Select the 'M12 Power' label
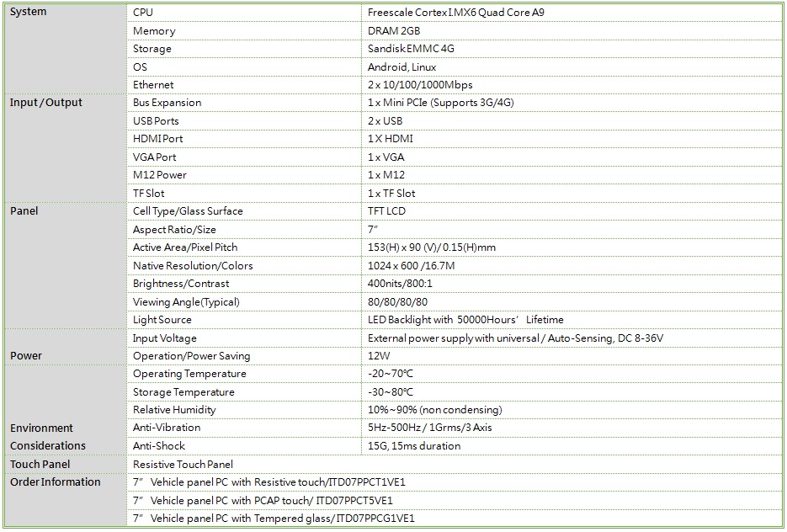The height and width of the screenshot is (532, 787). [160, 174]
